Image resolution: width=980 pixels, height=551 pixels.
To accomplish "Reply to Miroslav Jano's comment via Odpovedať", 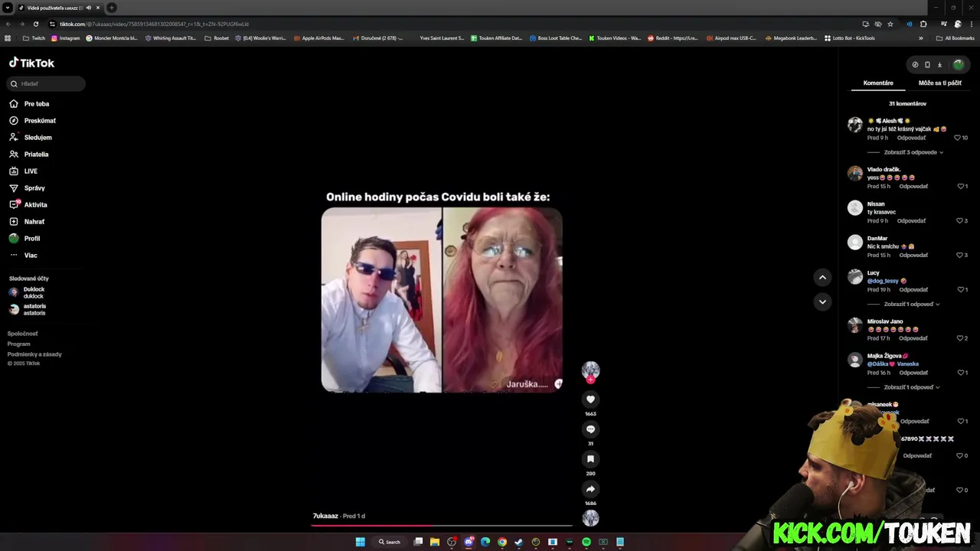I will (x=913, y=338).
